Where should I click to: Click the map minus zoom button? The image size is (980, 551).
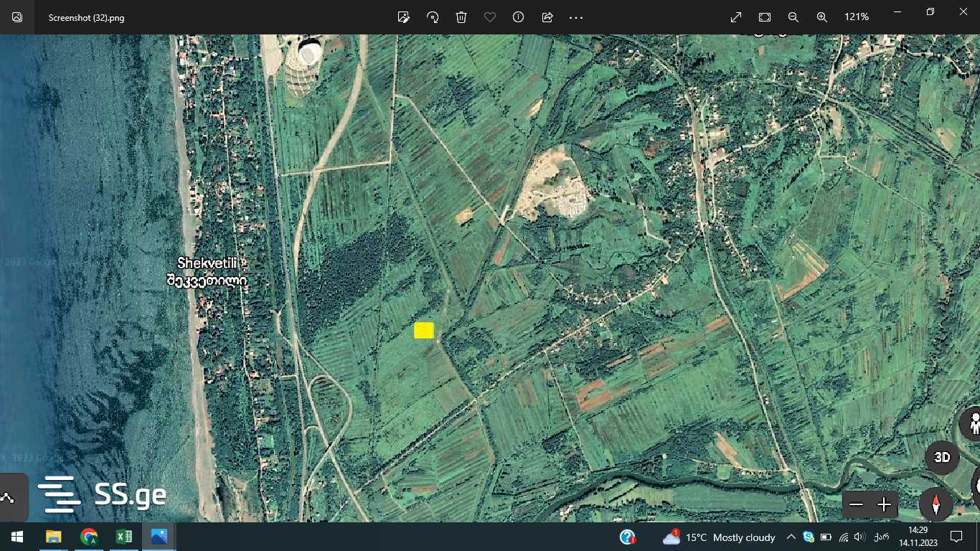(x=856, y=505)
